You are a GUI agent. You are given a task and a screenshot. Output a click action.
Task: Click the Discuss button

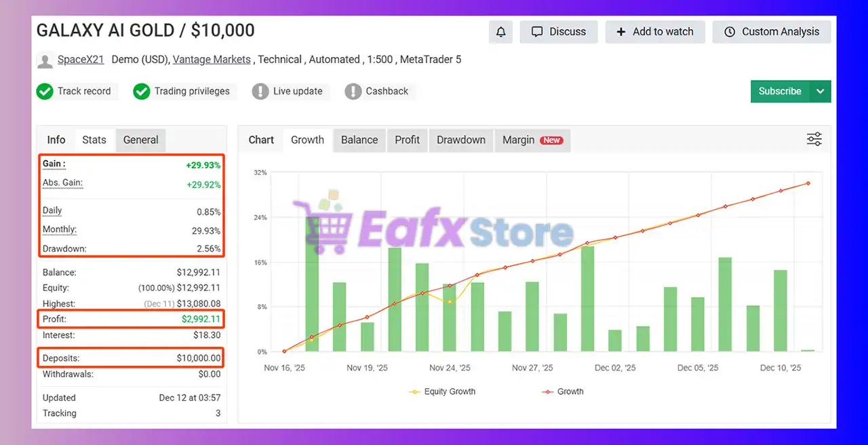[x=558, y=32]
